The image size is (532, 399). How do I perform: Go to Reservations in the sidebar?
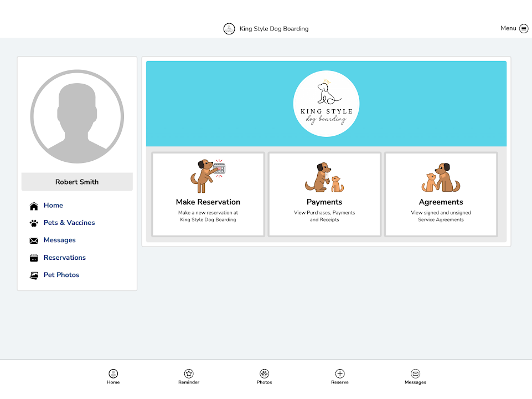coord(65,258)
